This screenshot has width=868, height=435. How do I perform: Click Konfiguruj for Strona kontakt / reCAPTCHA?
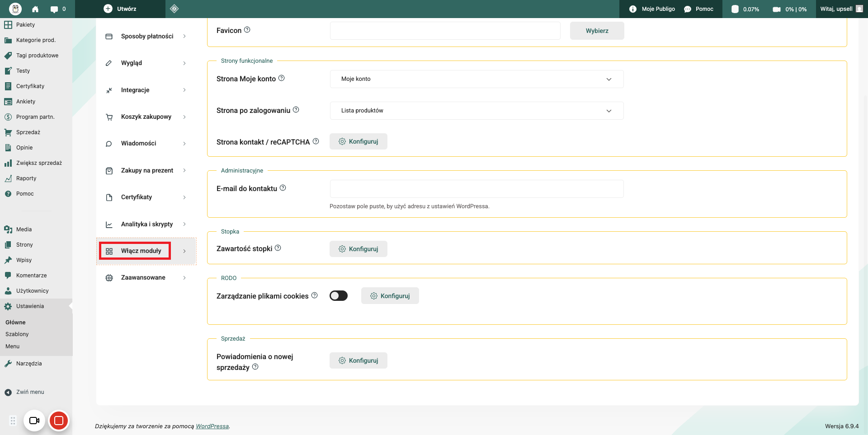(x=359, y=141)
